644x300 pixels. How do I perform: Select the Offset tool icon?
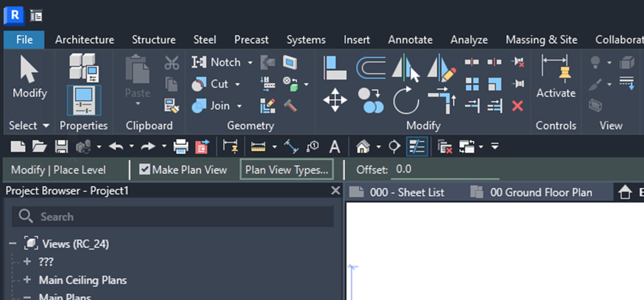(x=371, y=68)
